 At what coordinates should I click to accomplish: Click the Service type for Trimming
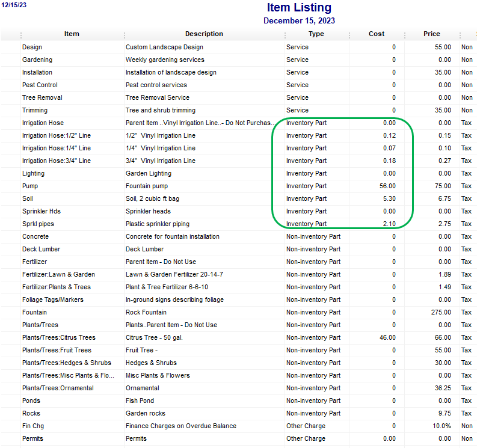pyautogui.click(x=297, y=111)
